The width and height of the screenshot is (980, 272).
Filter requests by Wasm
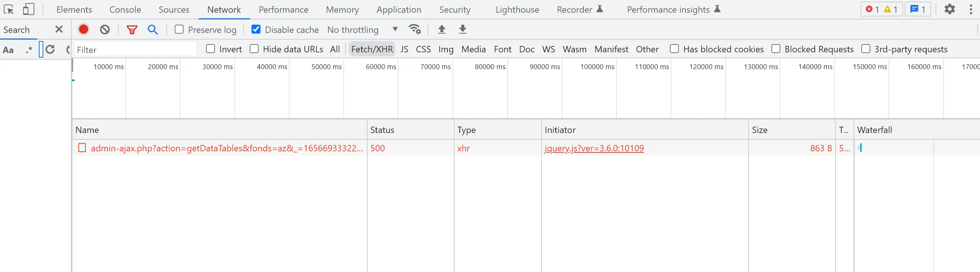[x=574, y=49]
